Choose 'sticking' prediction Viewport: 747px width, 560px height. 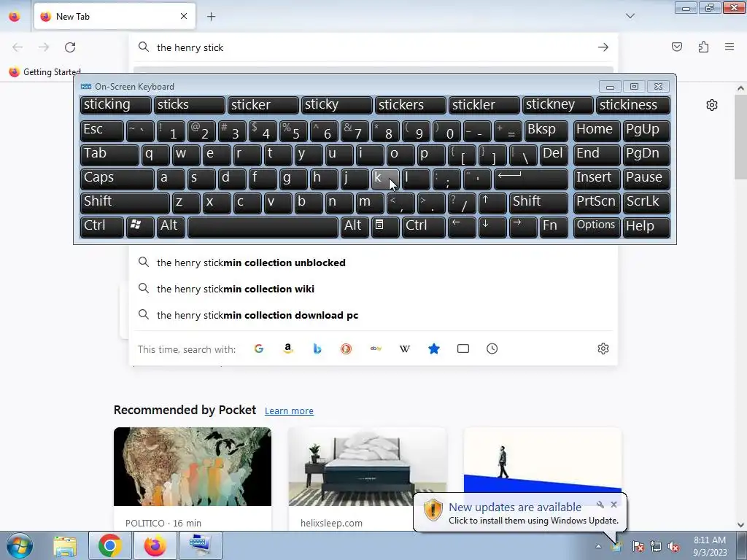[x=115, y=105]
